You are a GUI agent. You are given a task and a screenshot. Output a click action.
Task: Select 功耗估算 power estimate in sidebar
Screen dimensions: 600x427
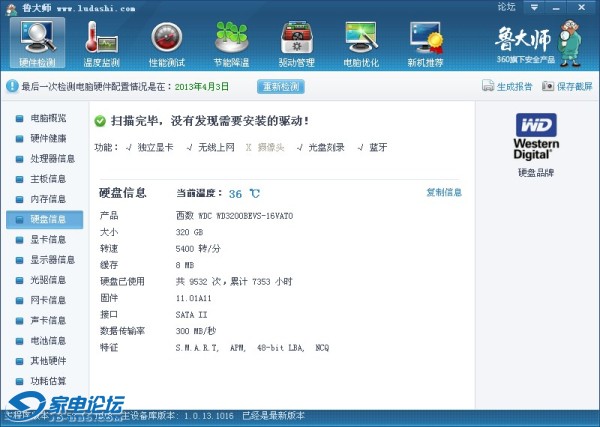coord(46,381)
